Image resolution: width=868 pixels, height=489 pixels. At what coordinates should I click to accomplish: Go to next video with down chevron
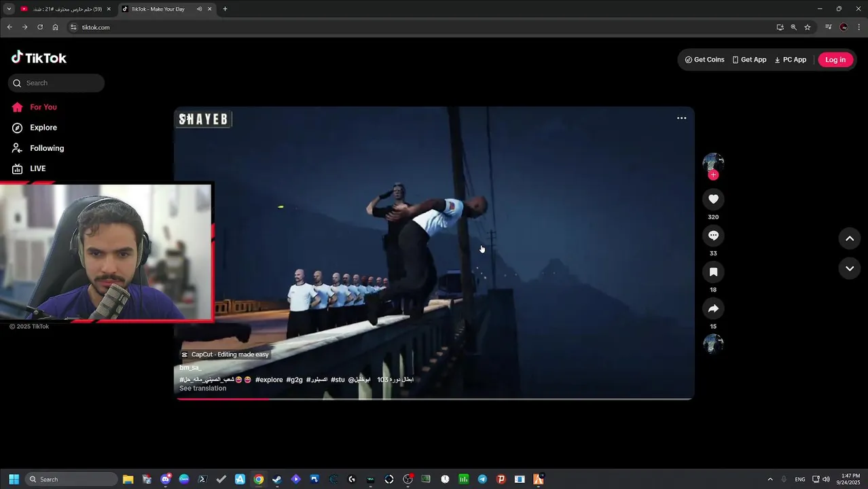click(x=849, y=268)
